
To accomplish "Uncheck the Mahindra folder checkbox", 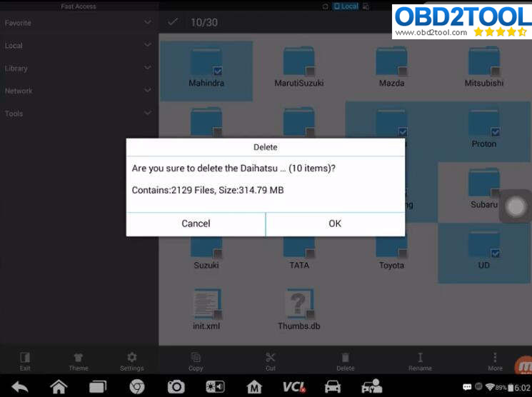I will click(218, 71).
